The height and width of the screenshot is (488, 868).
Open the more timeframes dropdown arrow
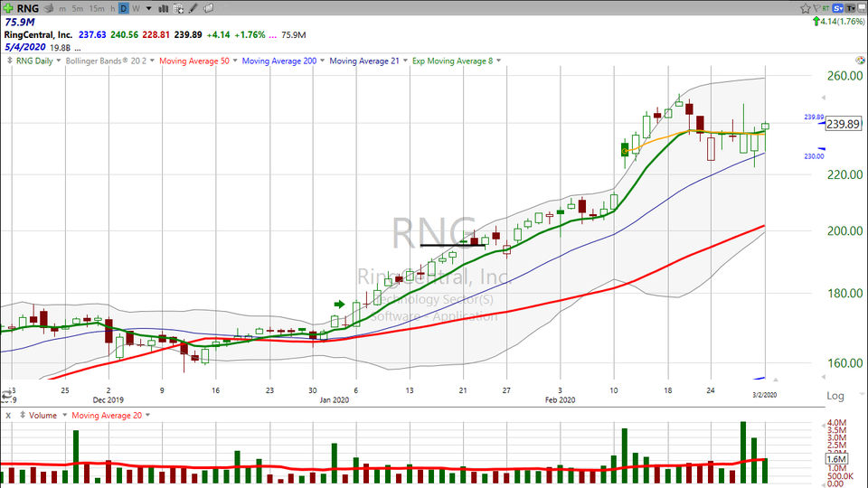[x=148, y=9]
